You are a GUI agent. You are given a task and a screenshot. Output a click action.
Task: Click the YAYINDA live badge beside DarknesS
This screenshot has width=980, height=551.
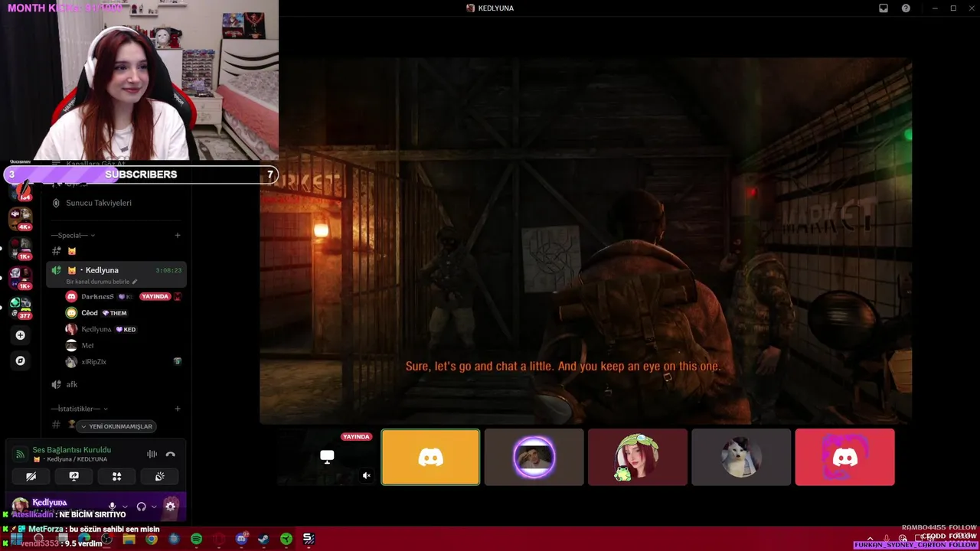click(x=155, y=296)
